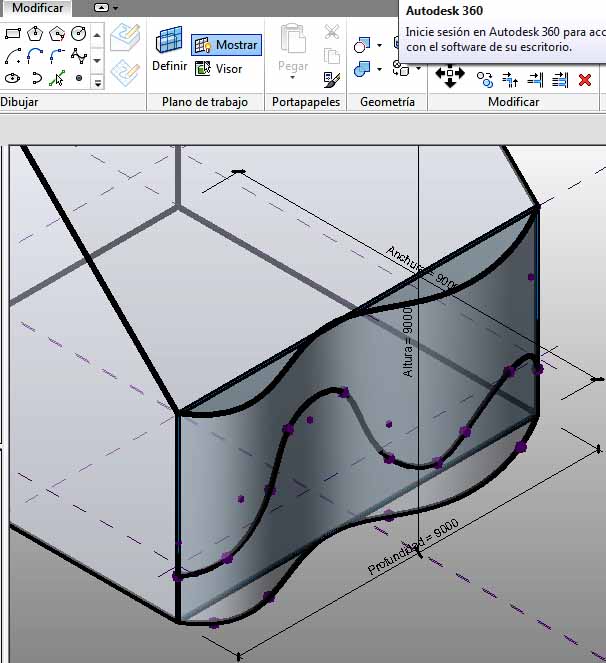
Task: Pick the spline draw tool
Action: tap(79, 56)
